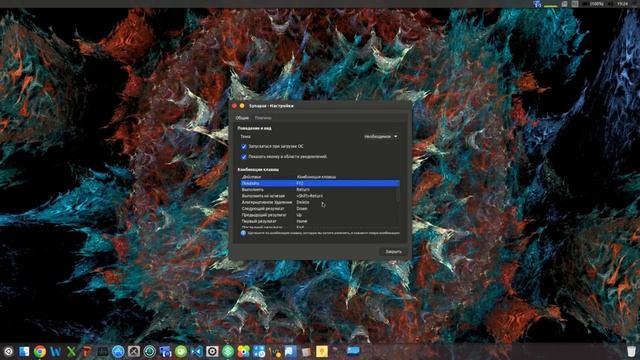Image resolution: width=640 pixels, height=360 pixels.
Task: Open the dark terminal icon in dock
Action: pyautogui.click(x=102, y=351)
